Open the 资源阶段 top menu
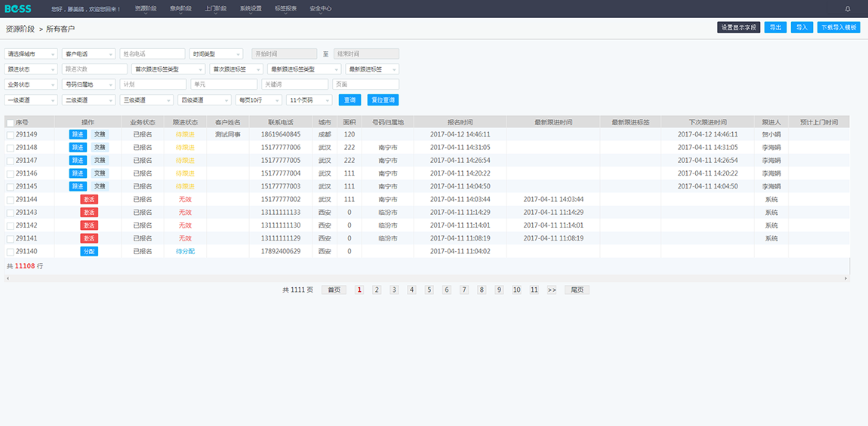The width and height of the screenshot is (868, 426). [x=146, y=9]
